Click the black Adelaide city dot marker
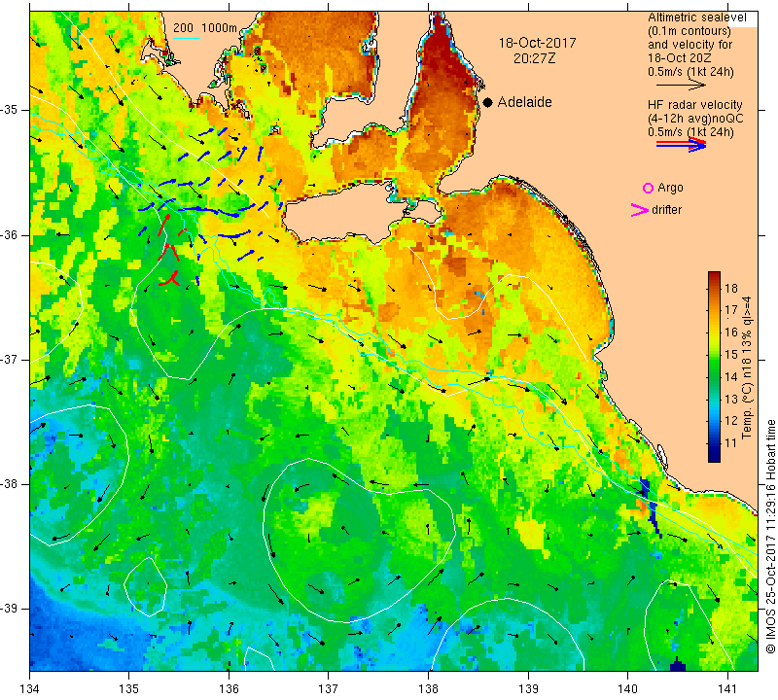 click(x=488, y=102)
